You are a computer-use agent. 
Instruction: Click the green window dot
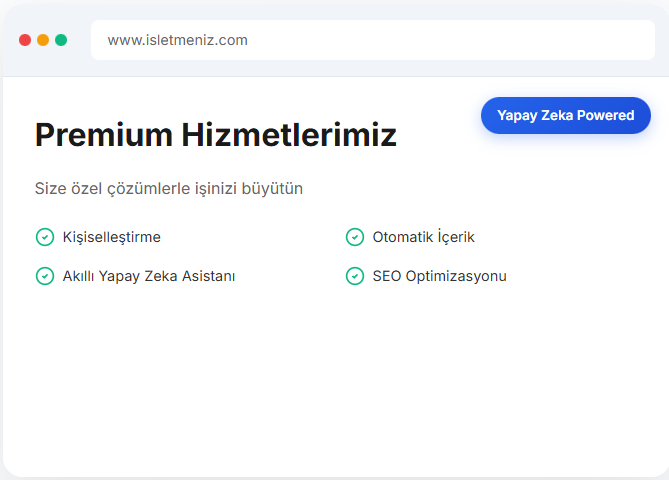pyautogui.click(x=61, y=40)
